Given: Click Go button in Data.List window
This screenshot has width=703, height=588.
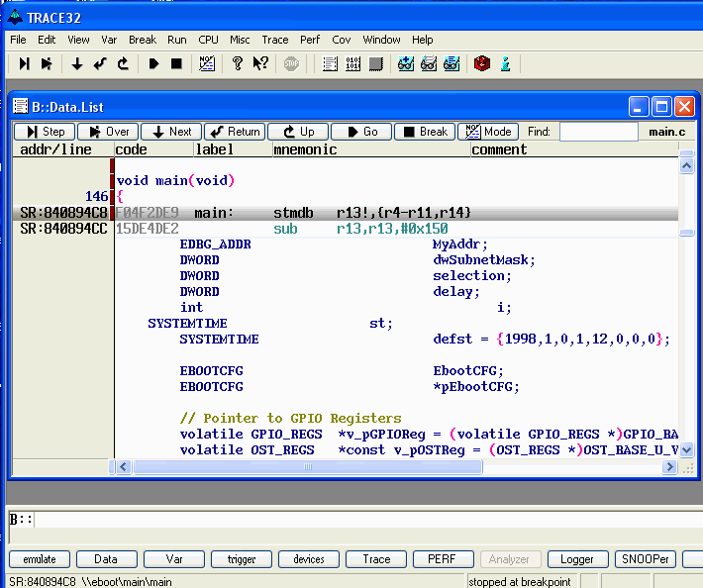Looking at the screenshot, I should (x=361, y=132).
